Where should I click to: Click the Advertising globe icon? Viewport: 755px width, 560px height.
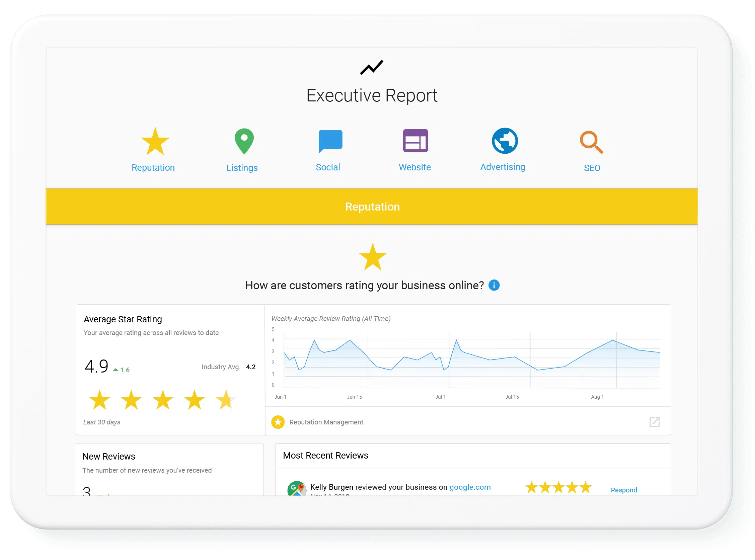coord(505,141)
